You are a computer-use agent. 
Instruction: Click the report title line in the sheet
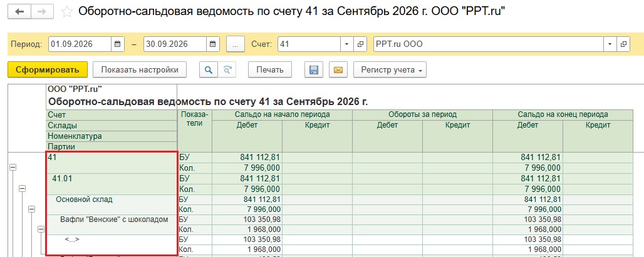tap(208, 102)
